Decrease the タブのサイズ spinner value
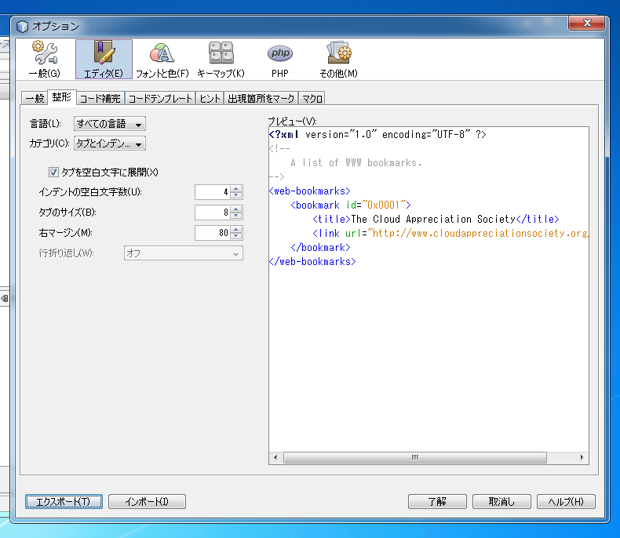620x538 pixels. (x=236, y=216)
